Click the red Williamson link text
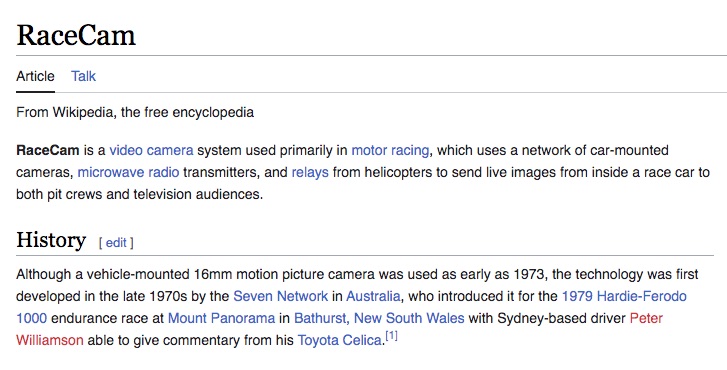The height and width of the screenshot is (370, 727). [50, 340]
